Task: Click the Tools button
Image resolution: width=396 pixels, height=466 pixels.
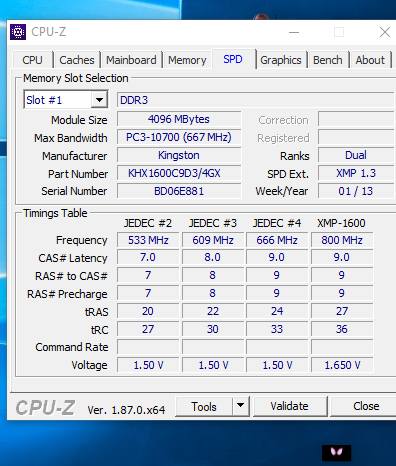Action: tap(204, 406)
